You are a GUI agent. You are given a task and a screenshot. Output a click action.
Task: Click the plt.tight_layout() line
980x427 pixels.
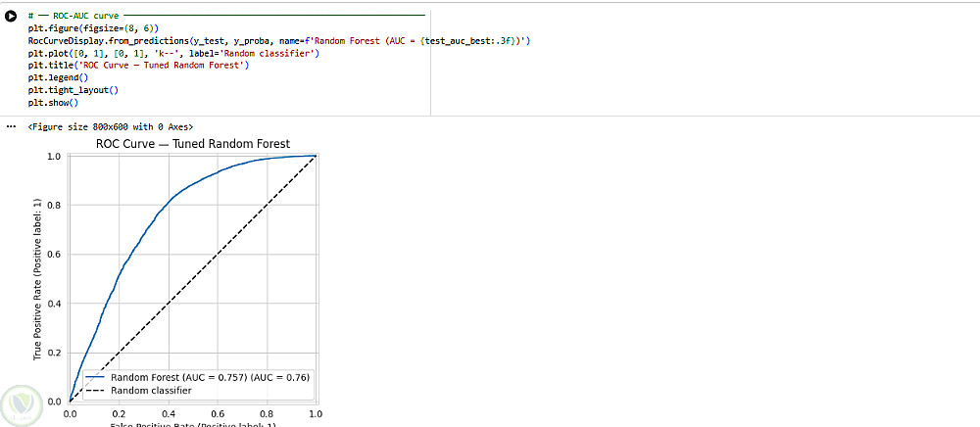coord(73,90)
